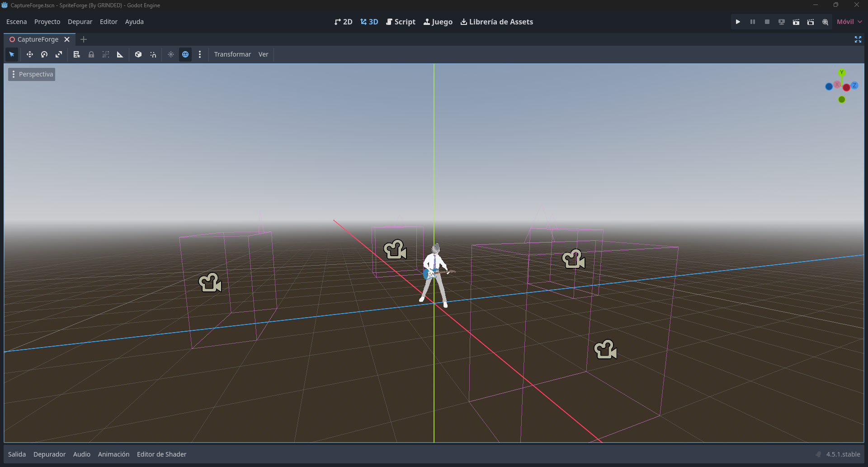Activate the ruler measurement tool
The height and width of the screenshot is (467, 868).
120,54
